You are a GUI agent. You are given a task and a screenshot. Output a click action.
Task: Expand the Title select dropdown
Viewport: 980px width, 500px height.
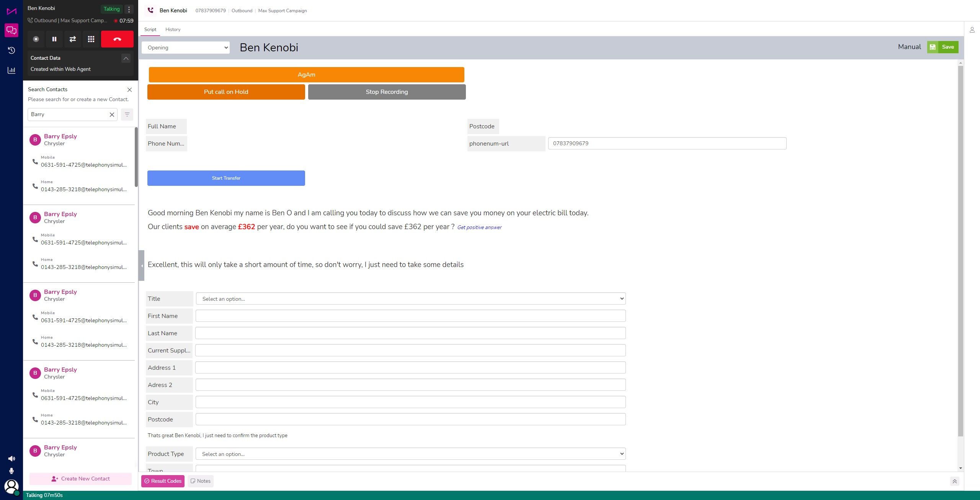point(410,299)
